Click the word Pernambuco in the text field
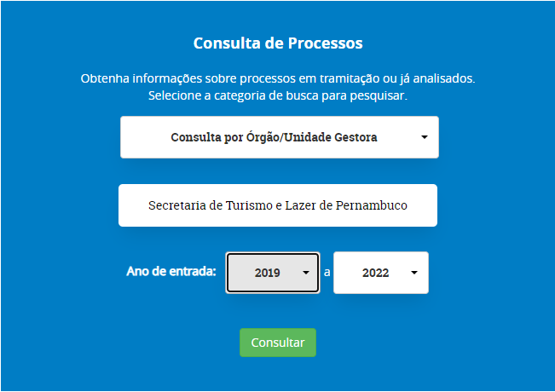Image resolution: width=555 pixels, height=392 pixels. pos(371,205)
